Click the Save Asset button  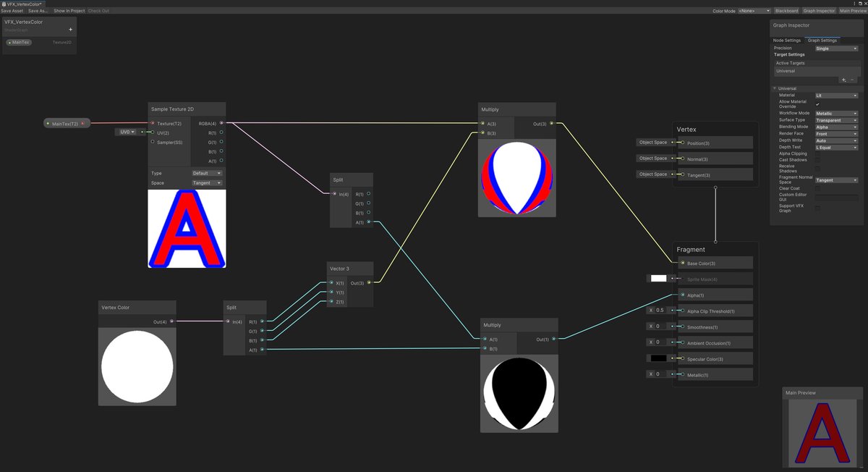tap(12, 10)
